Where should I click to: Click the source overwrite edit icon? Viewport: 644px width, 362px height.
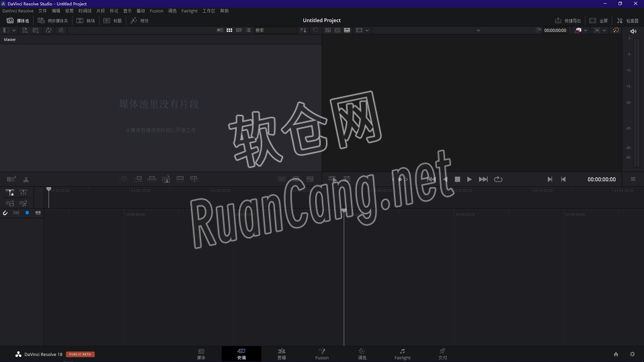pos(194,179)
